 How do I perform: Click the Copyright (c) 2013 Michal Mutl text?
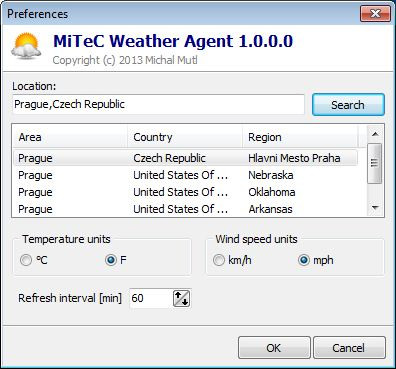pyautogui.click(x=125, y=60)
